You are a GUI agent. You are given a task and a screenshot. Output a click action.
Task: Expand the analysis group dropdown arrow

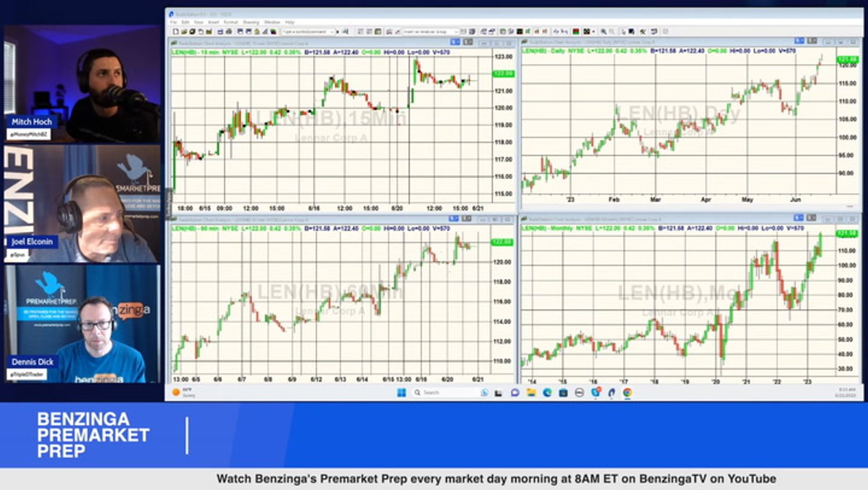pyautogui.click(x=456, y=31)
